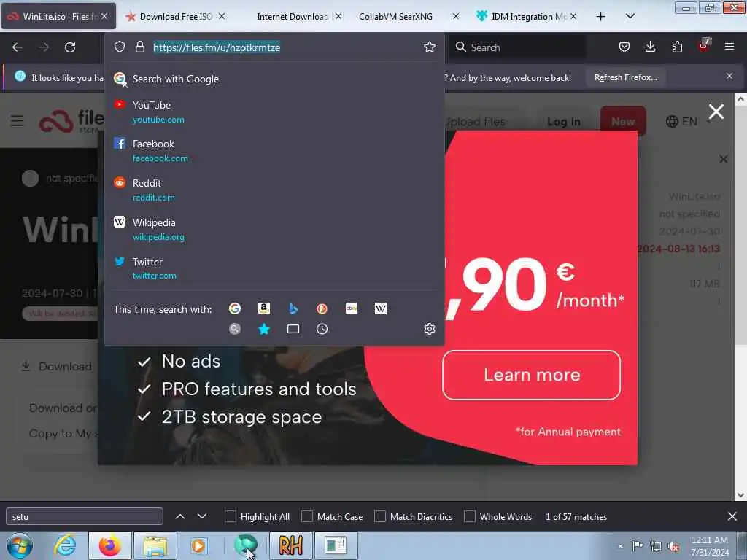Click the red extension icon with badge 7
This screenshot has width=747, height=560.
pyautogui.click(x=704, y=46)
